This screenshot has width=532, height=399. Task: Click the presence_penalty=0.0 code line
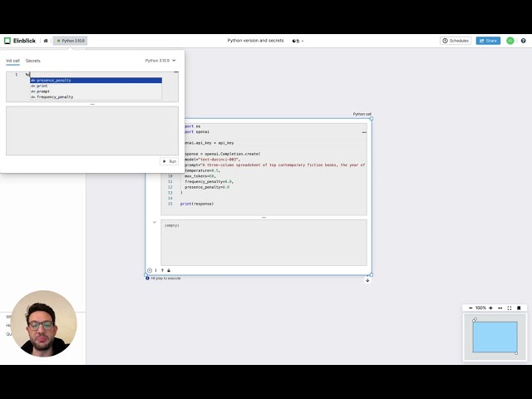(x=207, y=187)
